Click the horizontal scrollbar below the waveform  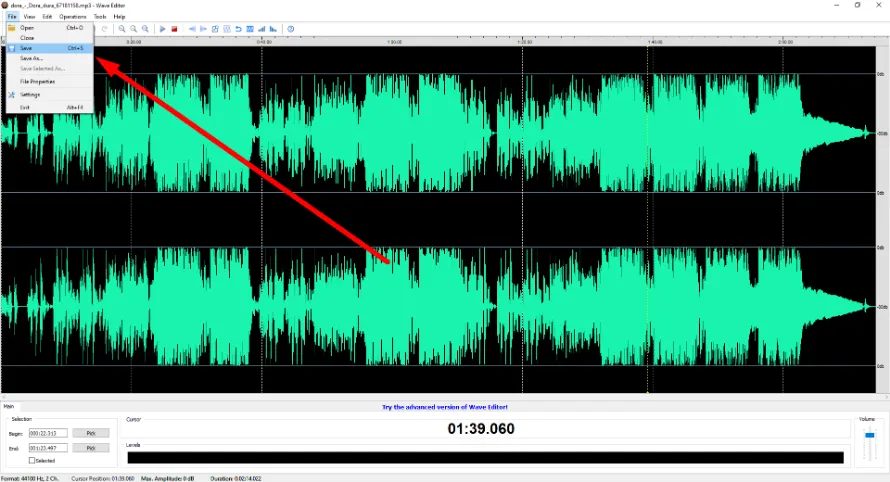coord(445,396)
